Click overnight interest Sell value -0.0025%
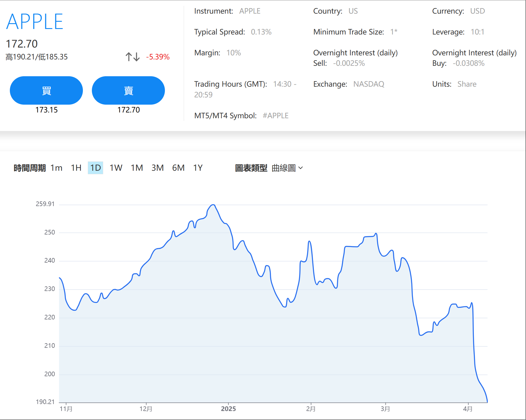The image size is (526, 420). pyautogui.click(x=349, y=63)
